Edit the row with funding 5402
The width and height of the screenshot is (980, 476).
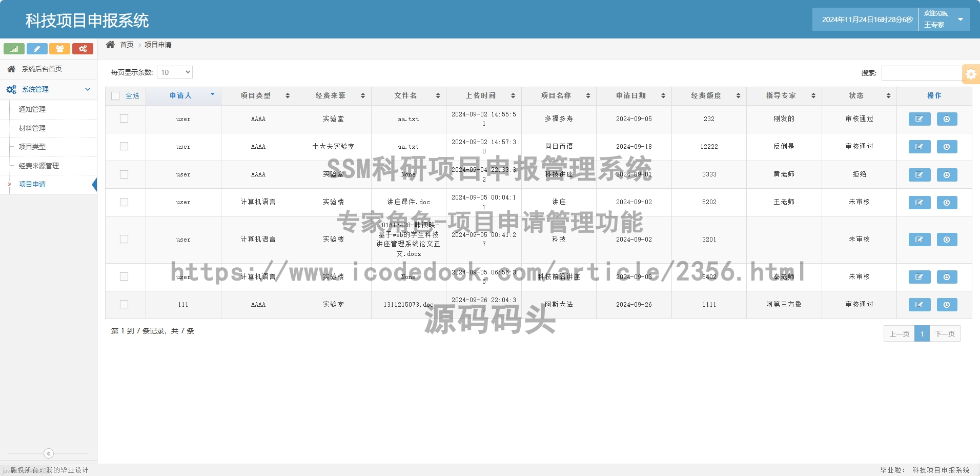click(920, 277)
